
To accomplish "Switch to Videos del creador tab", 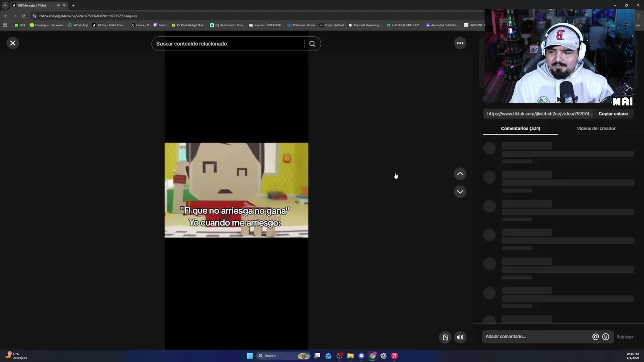I will point(596,128).
